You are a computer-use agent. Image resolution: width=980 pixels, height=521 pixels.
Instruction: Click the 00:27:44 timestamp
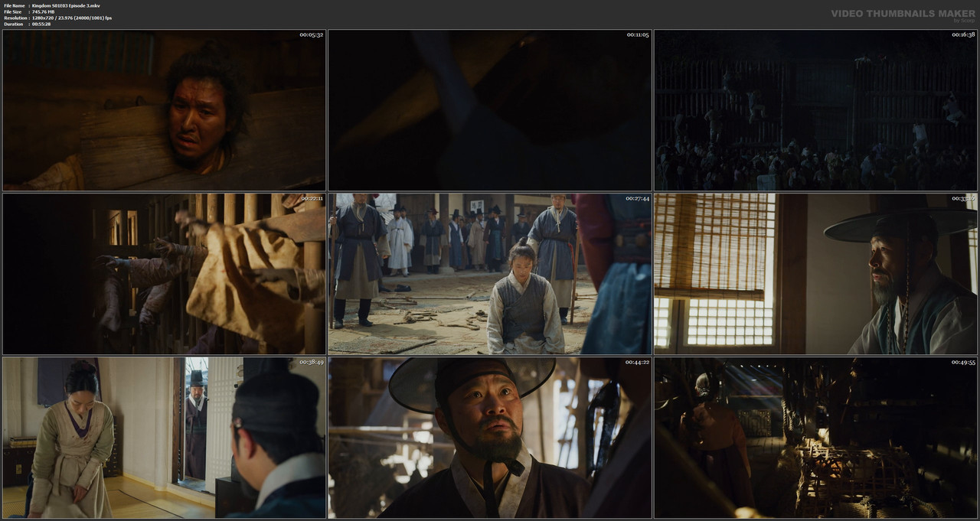[x=638, y=198]
